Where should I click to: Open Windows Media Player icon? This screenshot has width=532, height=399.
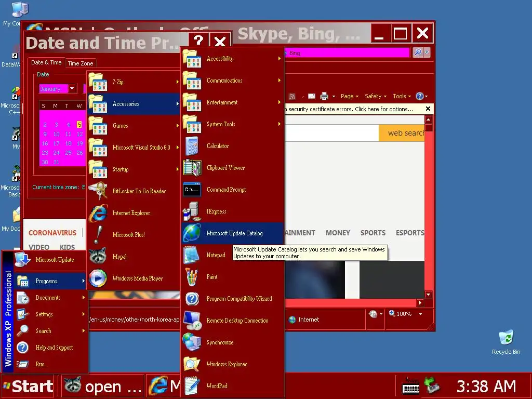(x=98, y=278)
